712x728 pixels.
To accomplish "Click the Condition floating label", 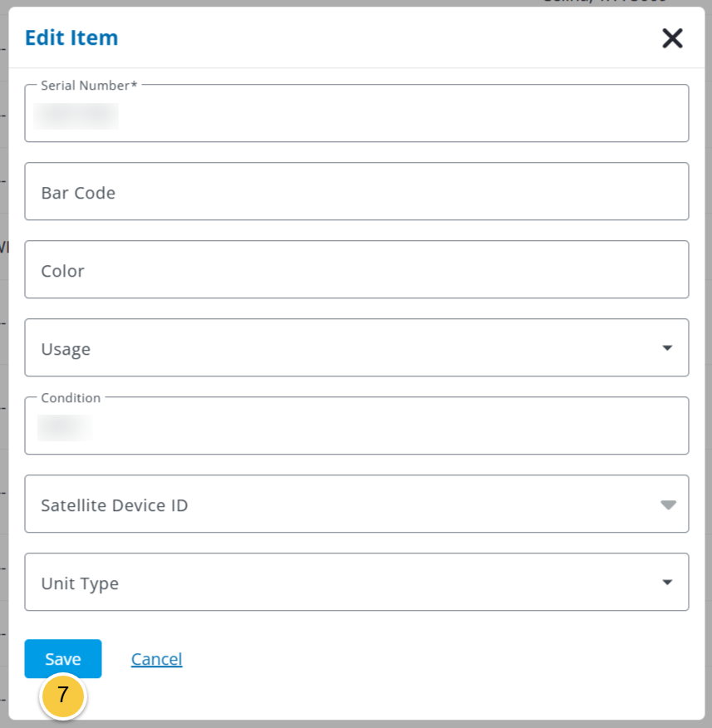I will [x=71, y=398].
